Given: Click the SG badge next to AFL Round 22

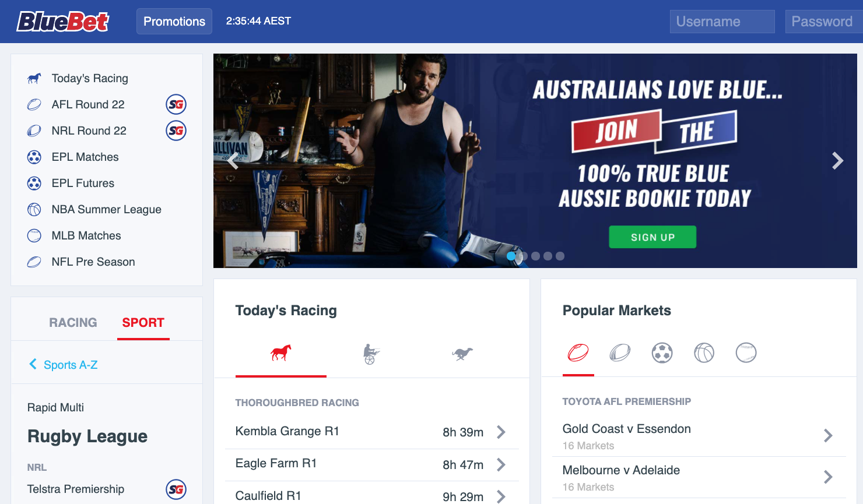Looking at the screenshot, I should pyautogui.click(x=176, y=104).
